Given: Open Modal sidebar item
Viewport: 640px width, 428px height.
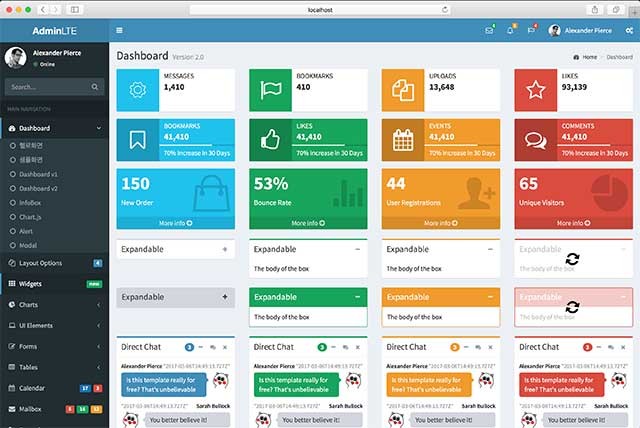Looking at the screenshot, I should (x=55, y=245).
